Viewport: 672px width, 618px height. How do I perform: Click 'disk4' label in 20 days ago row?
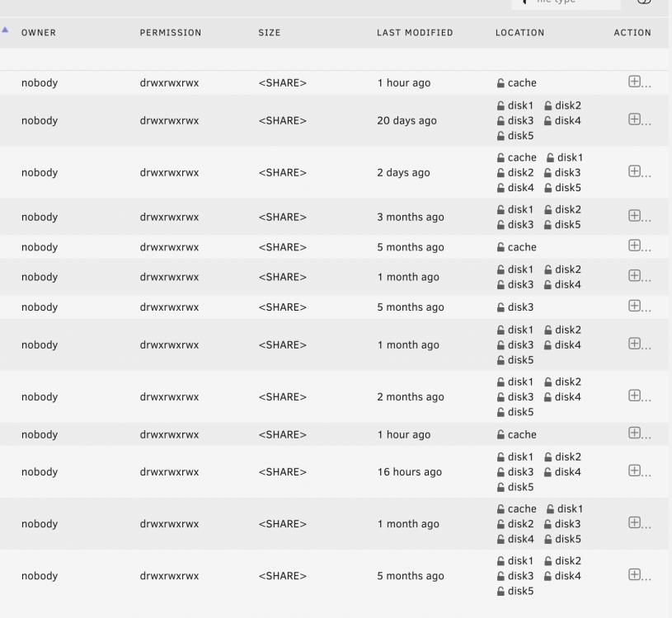[568, 120]
